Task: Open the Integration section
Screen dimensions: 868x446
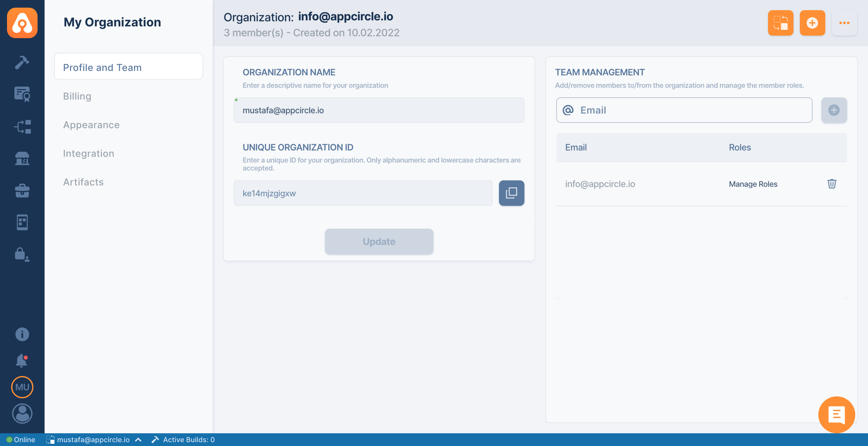Action: click(x=89, y=153)
